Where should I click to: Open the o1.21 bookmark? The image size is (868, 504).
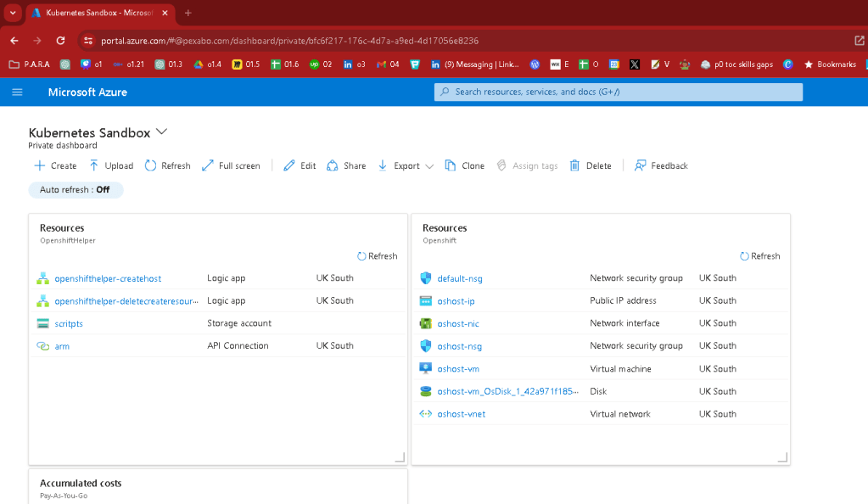(128, 64)
